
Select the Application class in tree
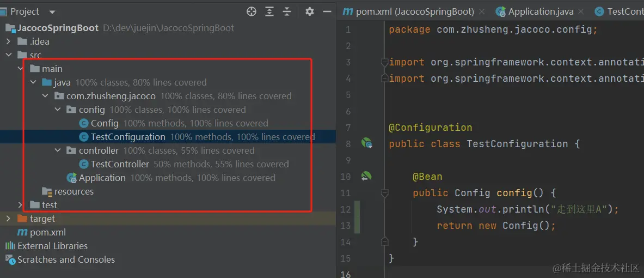(102, 178)
